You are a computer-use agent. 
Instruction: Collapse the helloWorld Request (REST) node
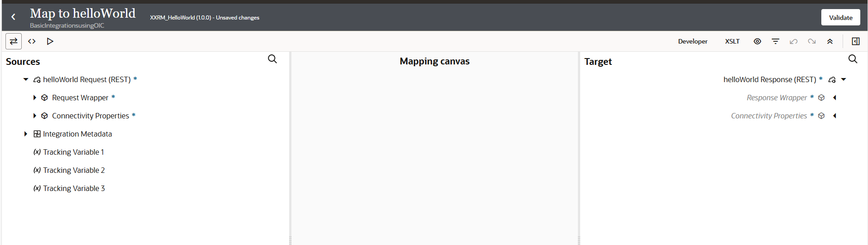(26, 79)
